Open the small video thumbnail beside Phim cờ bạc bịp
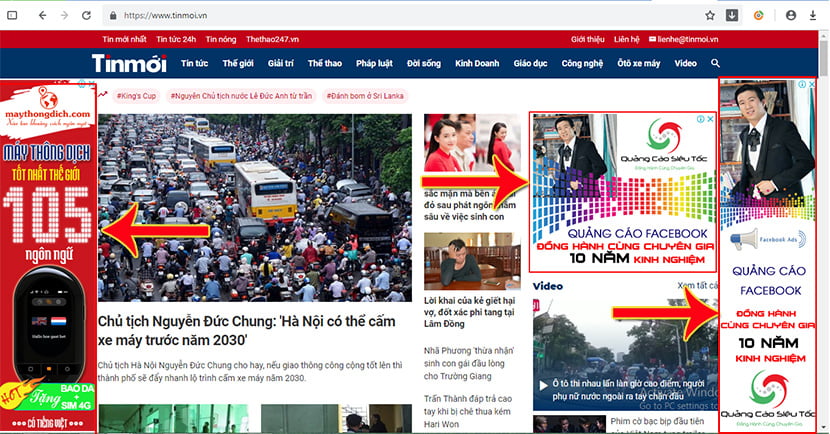This screenshot has width=830, height=434. click(570, 424)
